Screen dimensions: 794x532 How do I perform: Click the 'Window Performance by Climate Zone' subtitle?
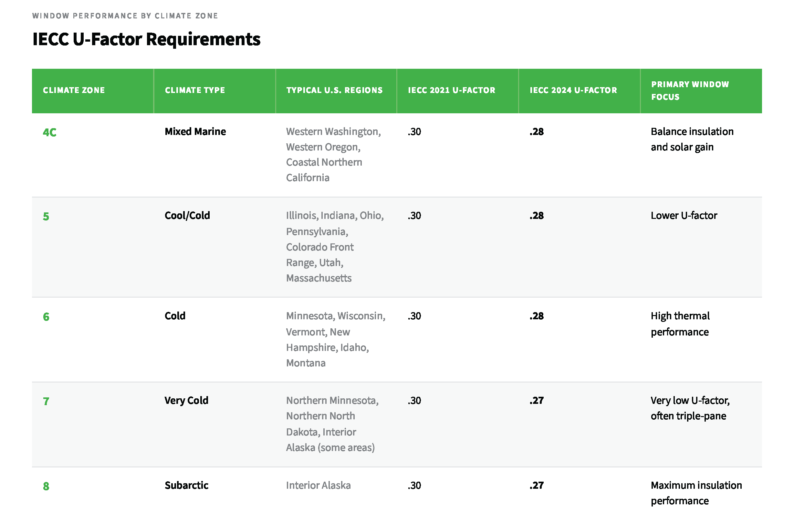point(125,16)
